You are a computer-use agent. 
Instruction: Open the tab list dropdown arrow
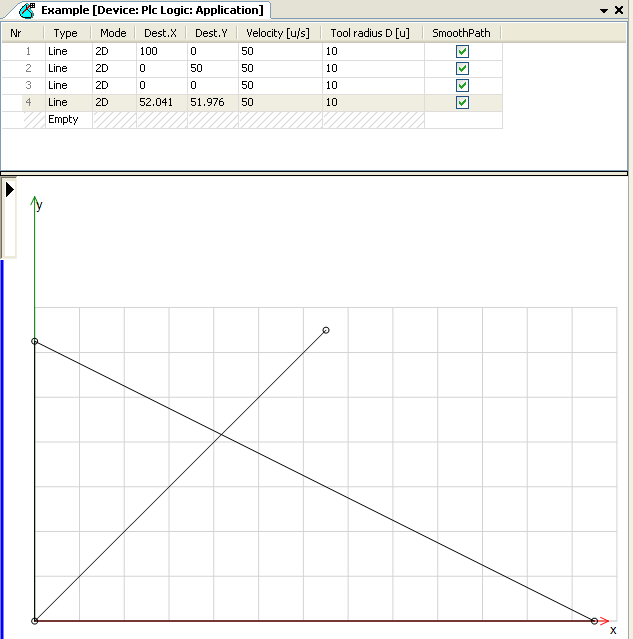[604, 10]
